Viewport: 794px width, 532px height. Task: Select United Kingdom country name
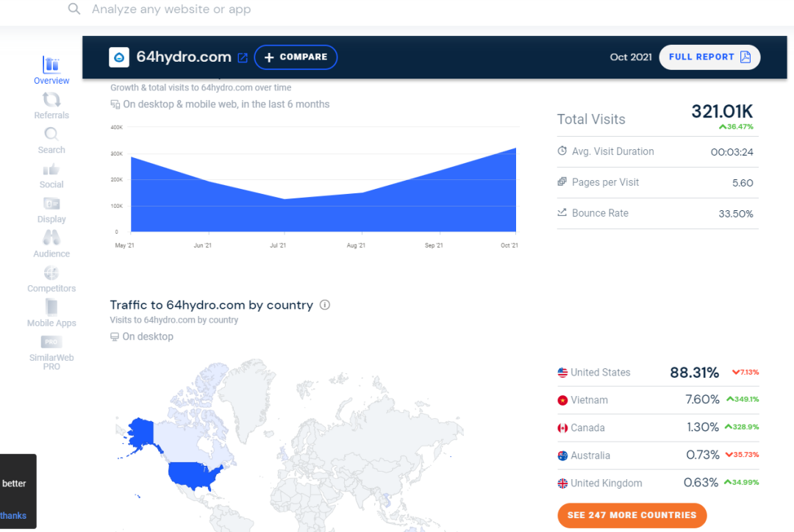607,484
